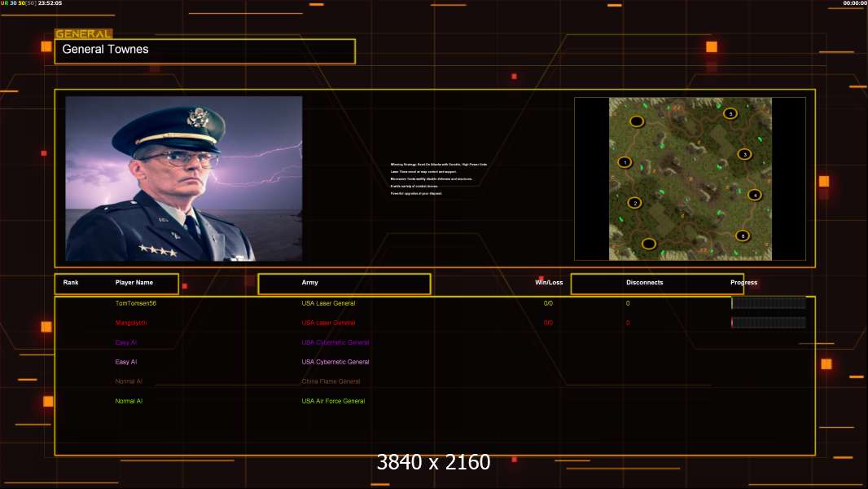The width and height of the screenshot is (868, 489).
Task: Click the Rank column header
Action: pyautogui.click(x=71, y=283)
